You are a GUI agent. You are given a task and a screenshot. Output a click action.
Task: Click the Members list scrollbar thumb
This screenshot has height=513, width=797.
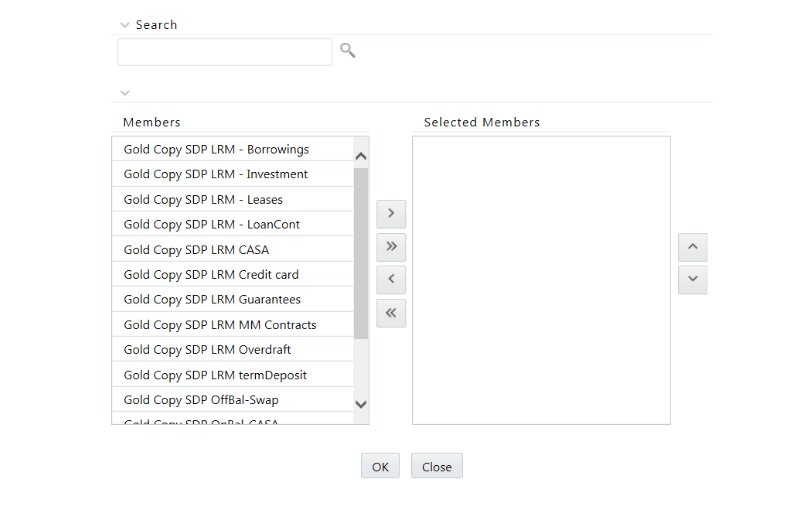361,253
